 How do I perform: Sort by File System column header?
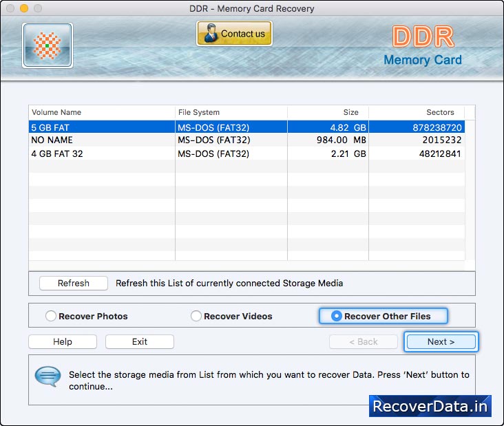pyautogui.click(x=231, y=112)
